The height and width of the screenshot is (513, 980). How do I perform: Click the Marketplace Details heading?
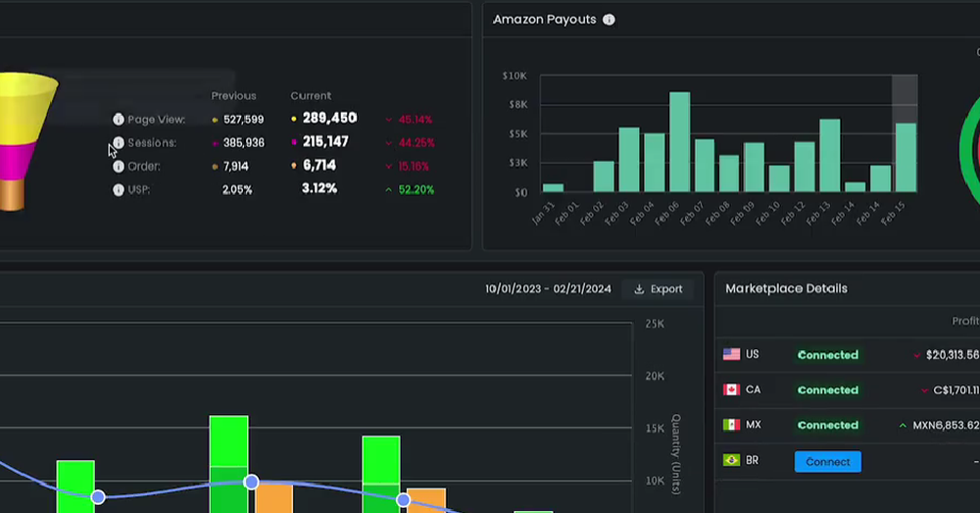point(786,288)
